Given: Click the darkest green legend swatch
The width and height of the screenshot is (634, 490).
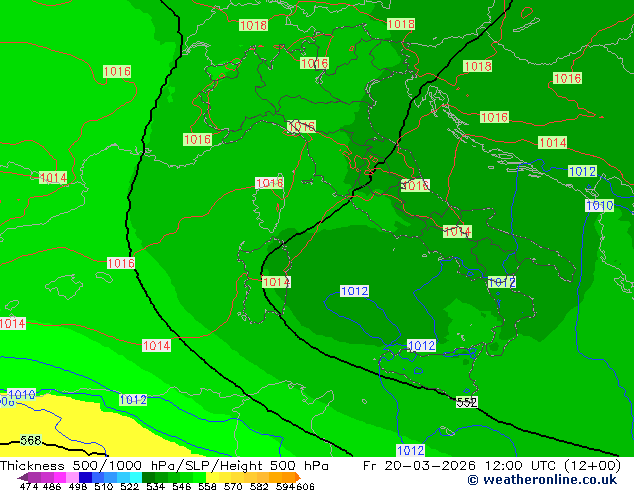Looking at the screenshot, I should point(148,477).
